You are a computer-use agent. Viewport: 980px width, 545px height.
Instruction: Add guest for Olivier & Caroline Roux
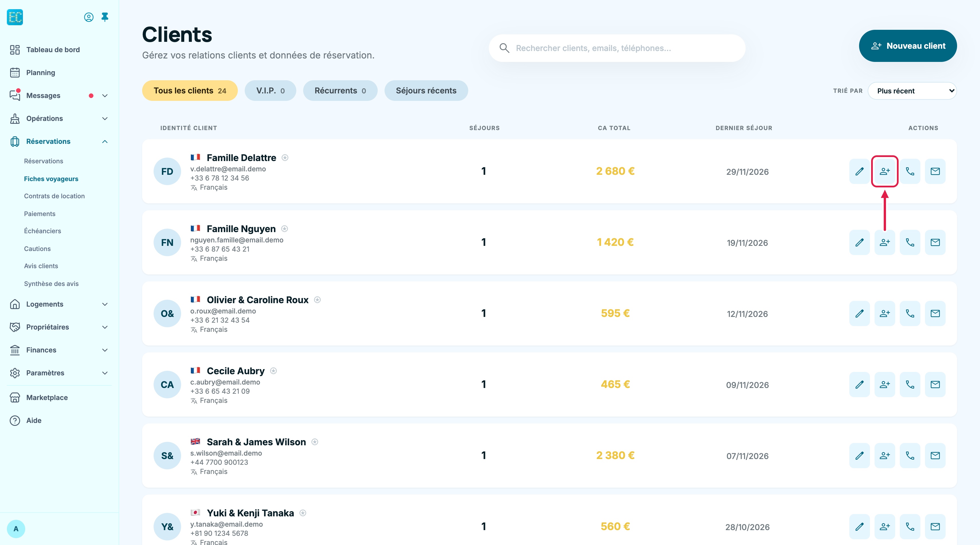coord(885,313)
